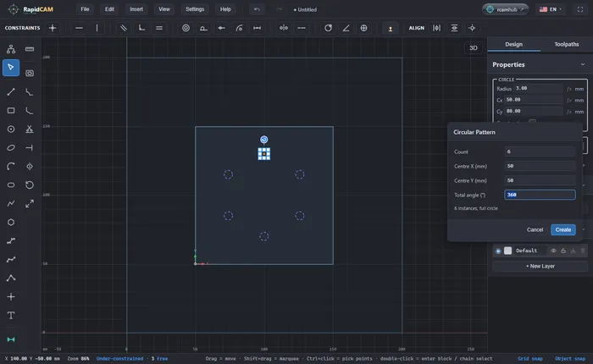Viewport: 593px width, 364px height.
Task: Select the Polygon hexagon tool
Action: 11,223
